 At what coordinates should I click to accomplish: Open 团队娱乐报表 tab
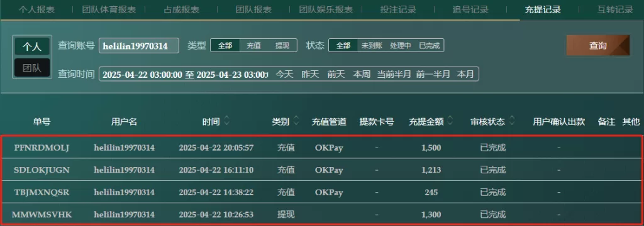point(326,10)
